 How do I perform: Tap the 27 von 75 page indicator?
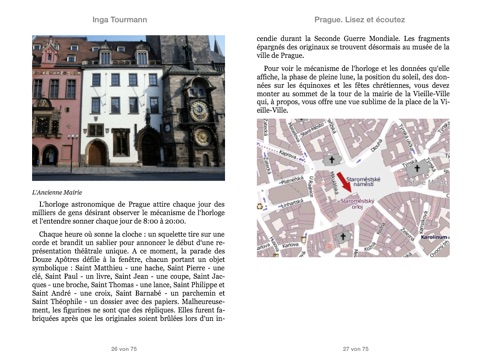point(356,349)
